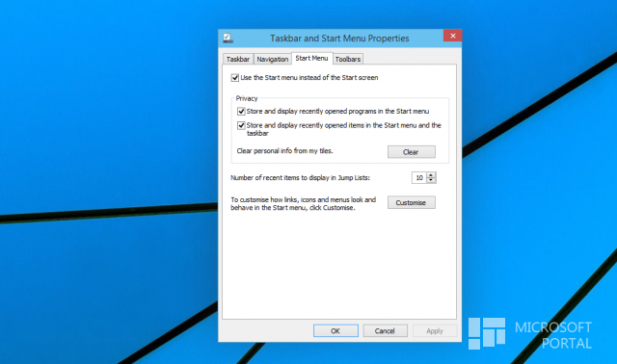Click the 'To customise how links' description
The height and width of the screenshot is (364, 617).
coord(303,203)
